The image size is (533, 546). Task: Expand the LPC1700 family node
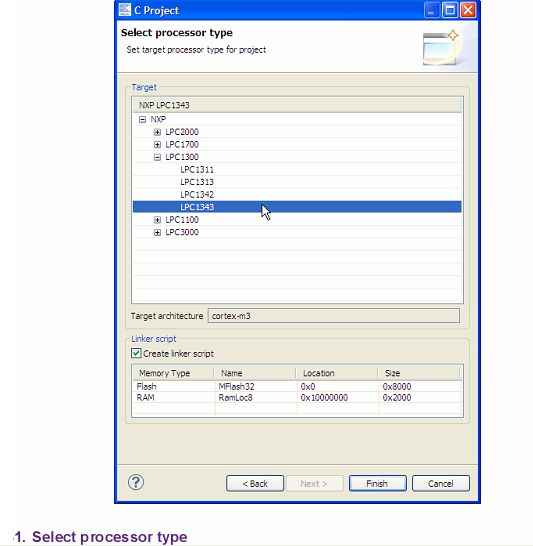click(x=157, y=145)
